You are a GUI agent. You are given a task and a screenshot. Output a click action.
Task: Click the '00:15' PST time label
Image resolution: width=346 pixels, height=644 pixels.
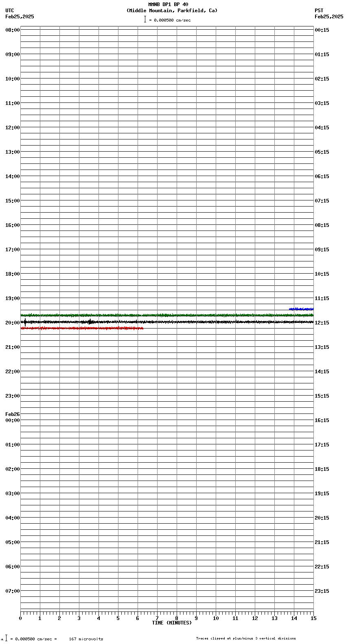322,30
